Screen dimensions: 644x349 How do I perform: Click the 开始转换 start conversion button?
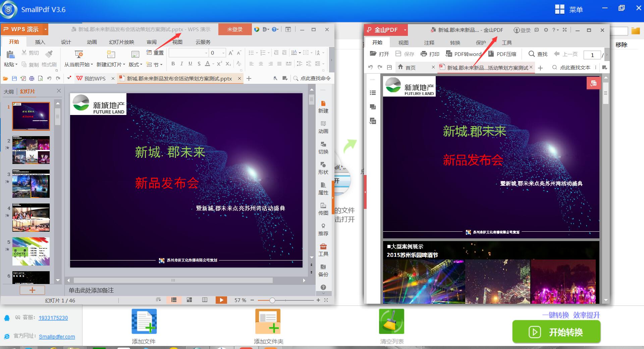pyautogui.click(x=556, y=332)
